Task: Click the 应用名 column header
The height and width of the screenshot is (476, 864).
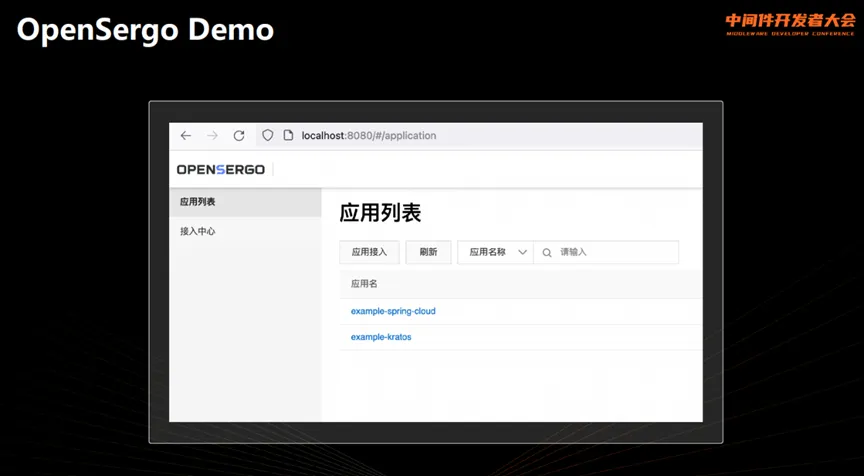Action: (x=364, y=284)
